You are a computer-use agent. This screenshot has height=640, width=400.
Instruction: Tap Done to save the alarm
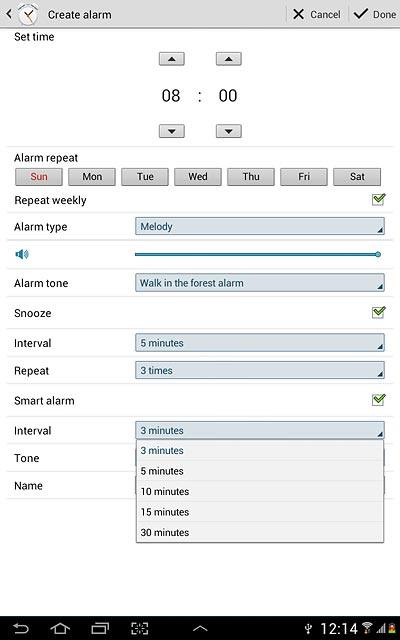(x=375, y=14)
